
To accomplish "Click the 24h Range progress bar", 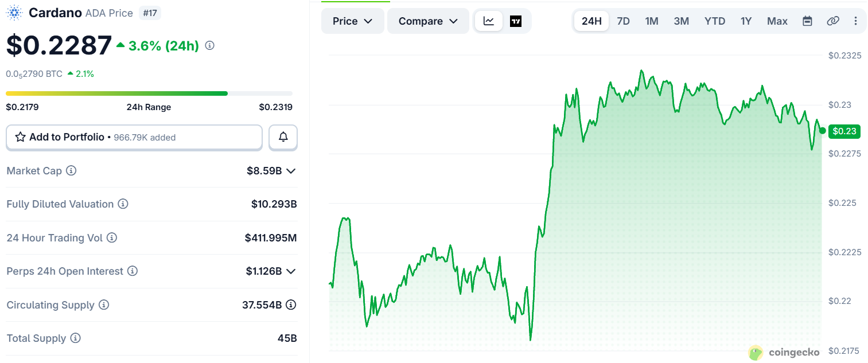I will click(x=149, y=93).
